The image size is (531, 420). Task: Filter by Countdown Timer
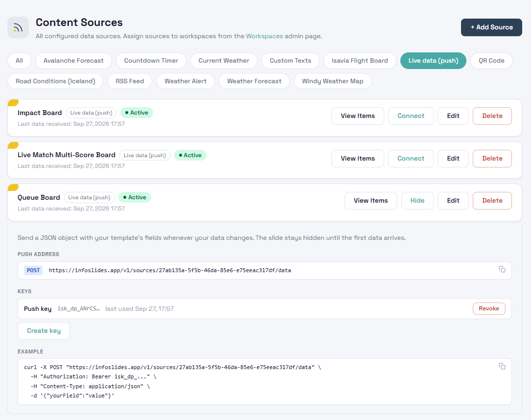(151, 61)
